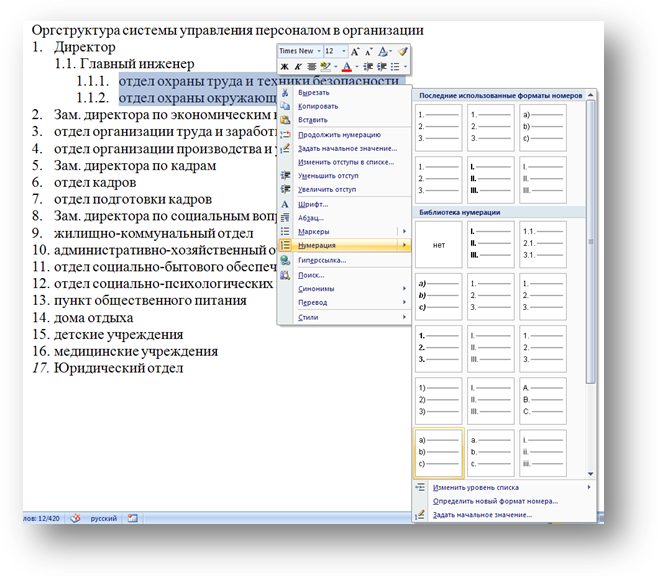This screenshot has height=576, width=658.
Task: Click the line 'Юридический отдел'
Action: (119, 368)
